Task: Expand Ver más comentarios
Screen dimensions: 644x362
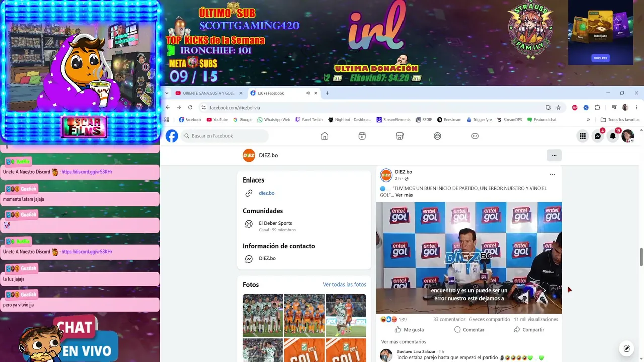Action: (x=404, y=342)
